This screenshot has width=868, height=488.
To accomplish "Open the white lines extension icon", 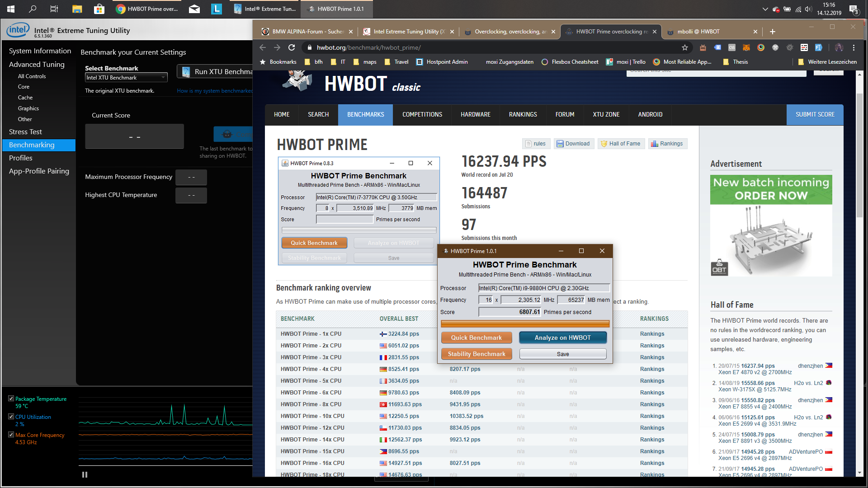I will coord(804,47).
